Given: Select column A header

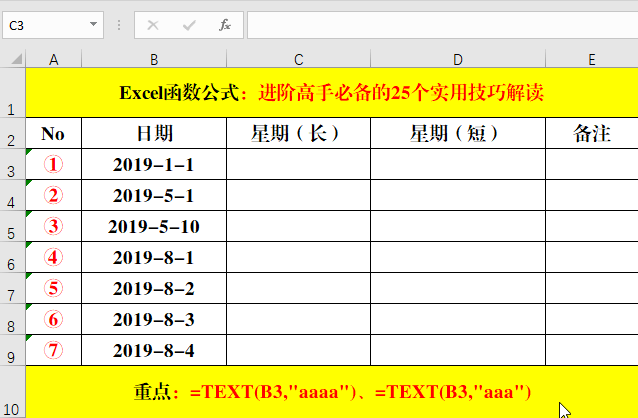Looking at the screenshot, I should click(54, 59).
